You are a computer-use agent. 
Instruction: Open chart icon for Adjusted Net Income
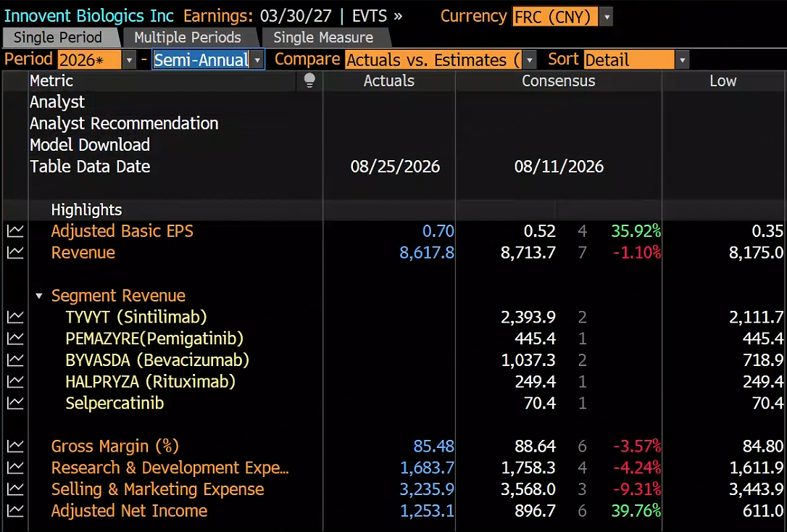pyautogui.click(x=15, y=511)
